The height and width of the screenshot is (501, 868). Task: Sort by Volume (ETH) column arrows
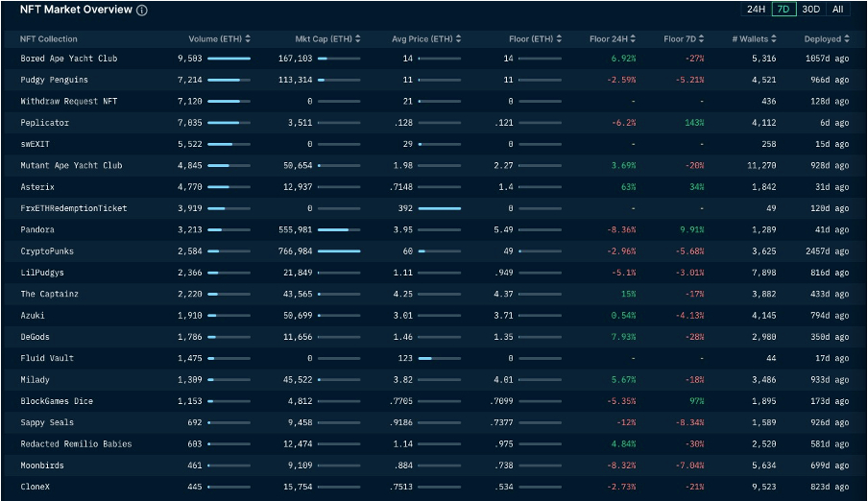(x=249, y=39)
